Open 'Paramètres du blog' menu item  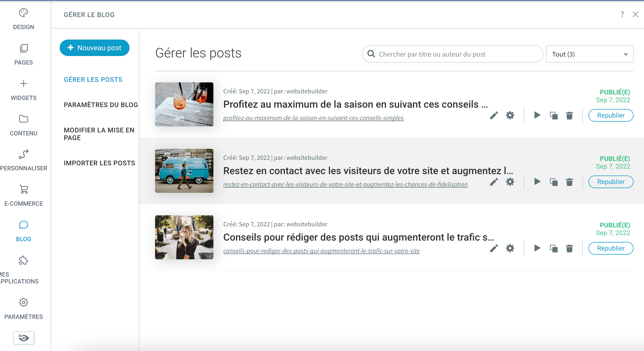point(101,105)
